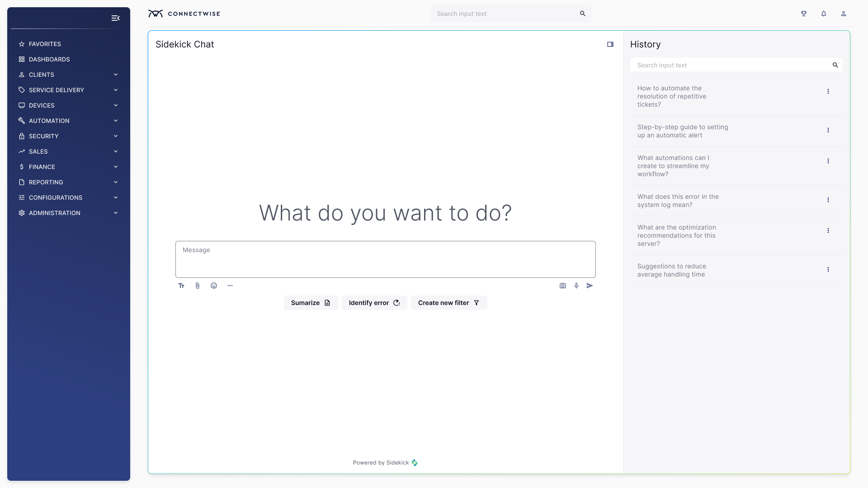Click the Sumarize suggestion button

pyautogui.click(x=311, y=303)
